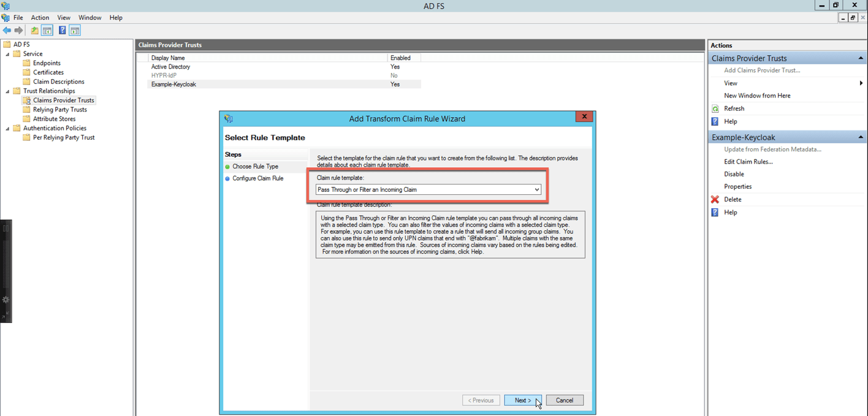868x416 pixels.
Task: Open the Action menu
Action: point(40,18)
